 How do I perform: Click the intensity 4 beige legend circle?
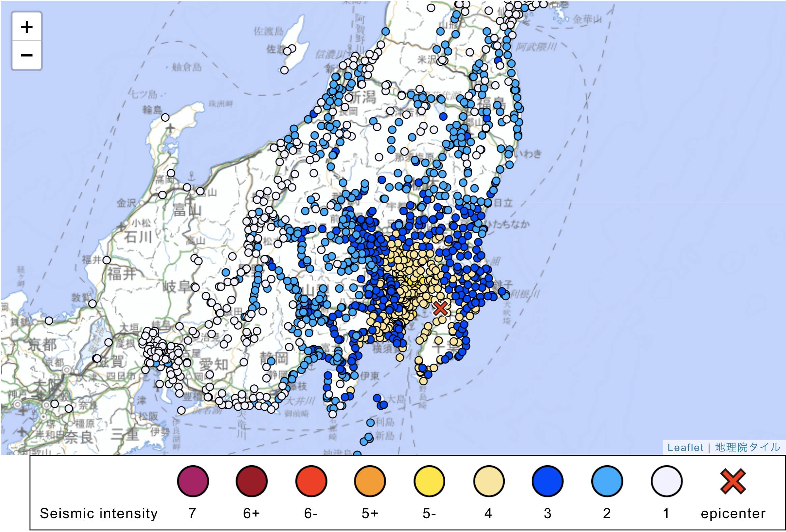(489, 481)
